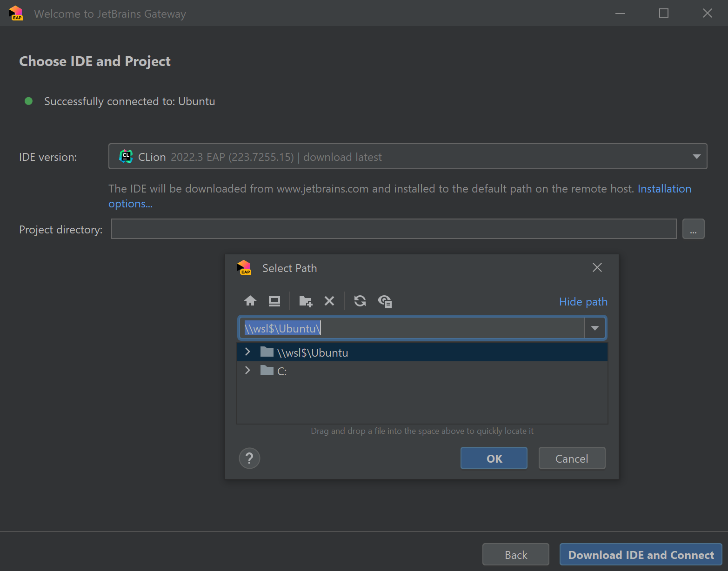Click the JetBrains Gateway EAP logo

(15, 13)
